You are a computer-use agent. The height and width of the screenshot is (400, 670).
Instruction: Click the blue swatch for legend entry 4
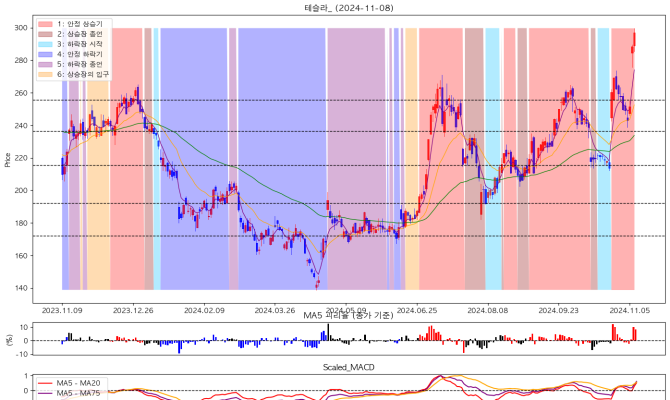46,53
